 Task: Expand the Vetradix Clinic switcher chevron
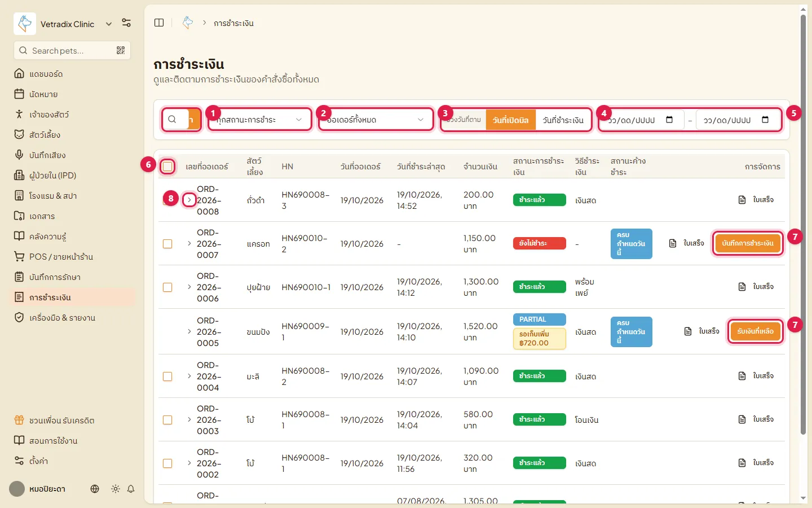pos(109,24)
